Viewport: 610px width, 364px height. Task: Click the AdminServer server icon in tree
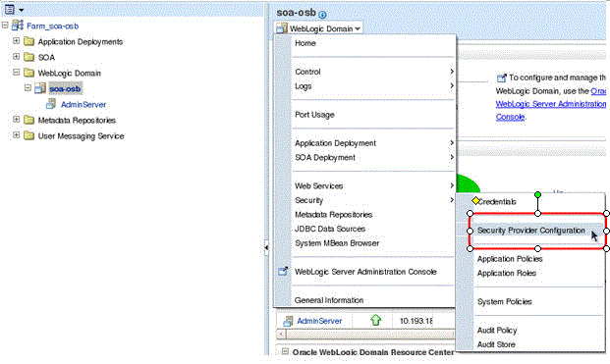click(x=51, y=104)
